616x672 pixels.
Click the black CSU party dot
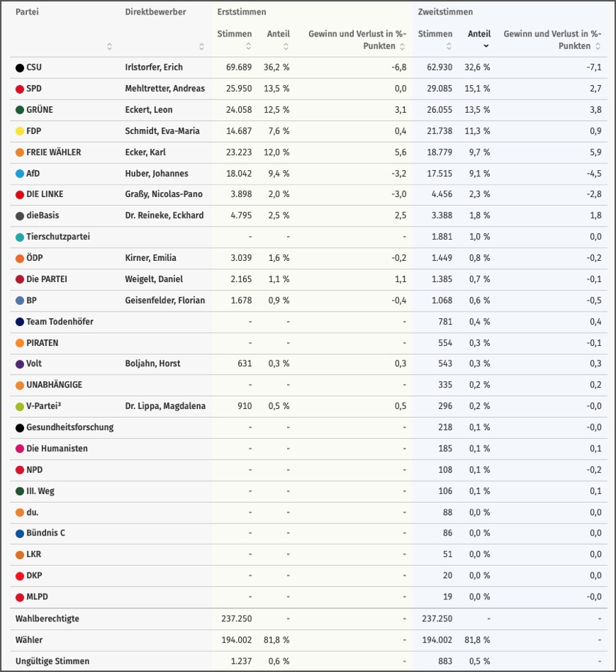[20, 68]
